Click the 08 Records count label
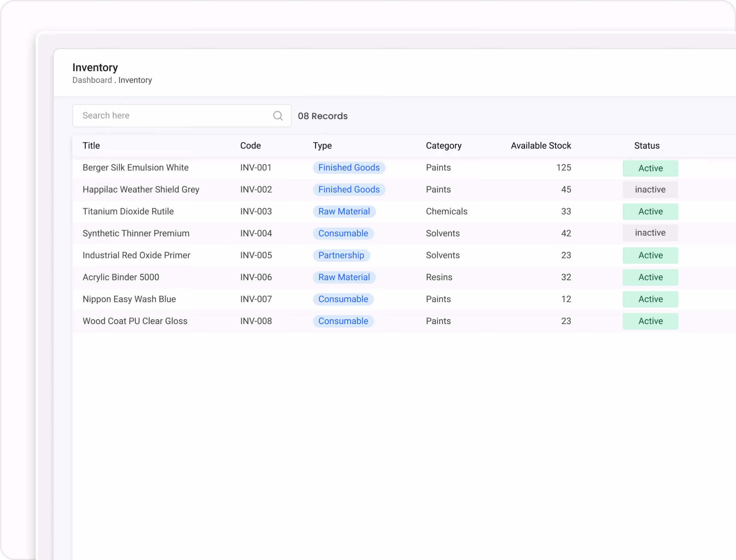The image size is (736, 560). point(322,116)
